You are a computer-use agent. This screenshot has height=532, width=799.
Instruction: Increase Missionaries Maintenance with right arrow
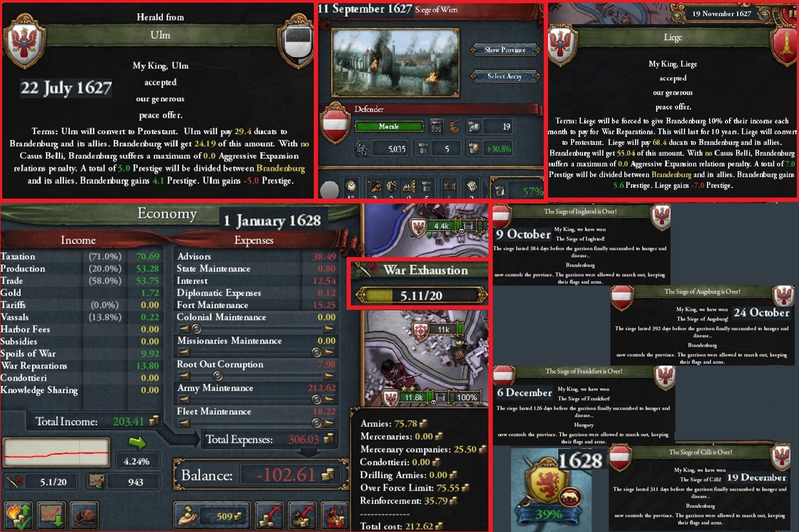[329, 352]
